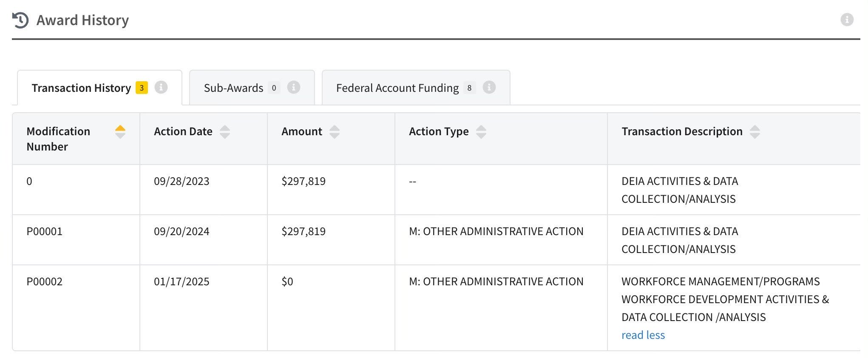Viewport: 868px width, 358px height.
Task: Click Amount header text
Action: tap(302, 131)
